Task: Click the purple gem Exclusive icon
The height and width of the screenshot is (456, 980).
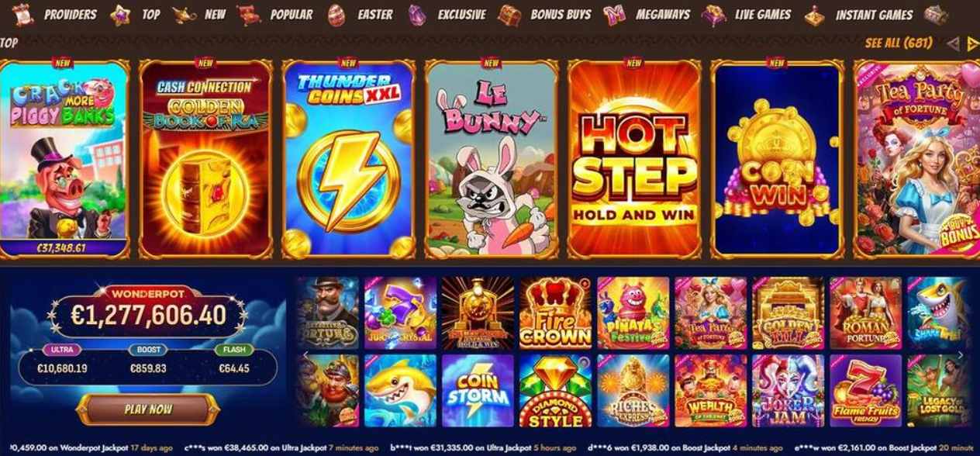Action: coord(417,15)
